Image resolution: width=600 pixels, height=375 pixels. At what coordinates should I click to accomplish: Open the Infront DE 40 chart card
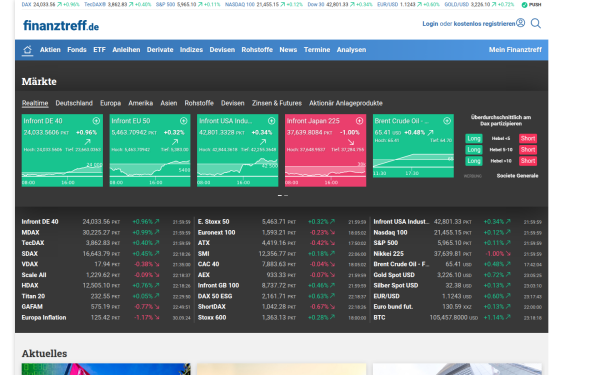pos(62,150)
